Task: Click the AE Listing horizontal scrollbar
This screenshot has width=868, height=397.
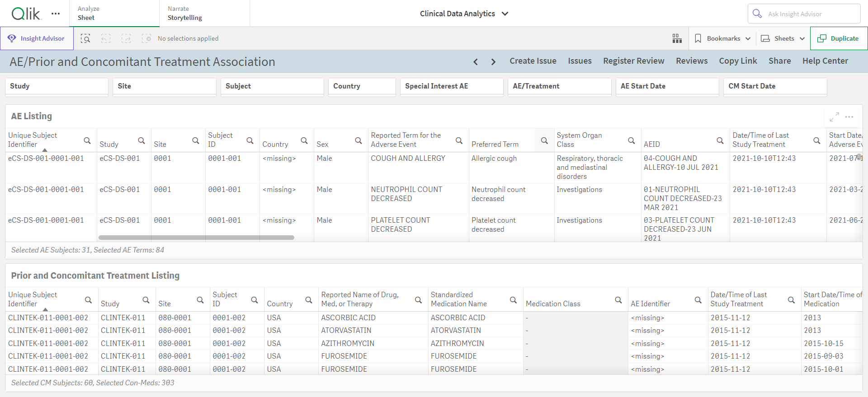Action: coord(196,238)
